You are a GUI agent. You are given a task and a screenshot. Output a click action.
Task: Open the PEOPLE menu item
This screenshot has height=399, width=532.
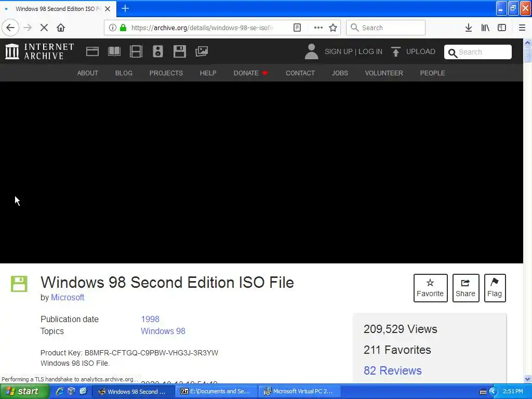pos(433,73)
